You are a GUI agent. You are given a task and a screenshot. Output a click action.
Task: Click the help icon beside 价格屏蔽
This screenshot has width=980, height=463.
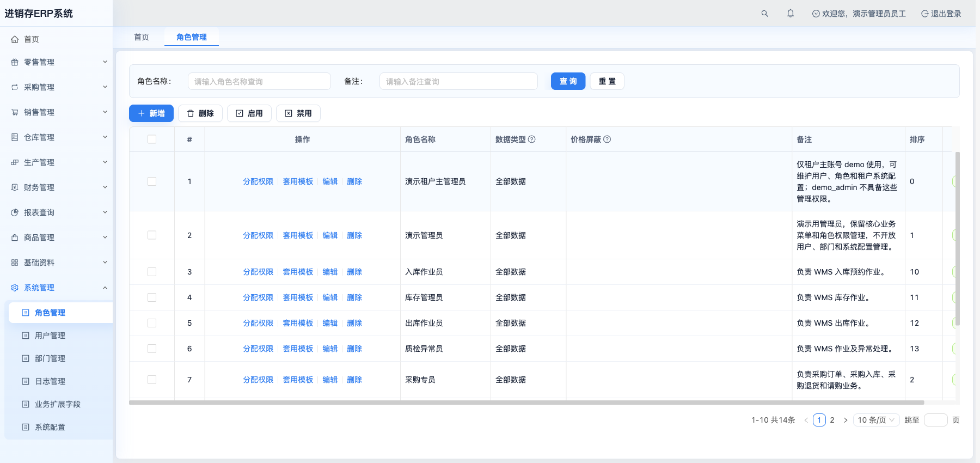[x=607, y=139]
